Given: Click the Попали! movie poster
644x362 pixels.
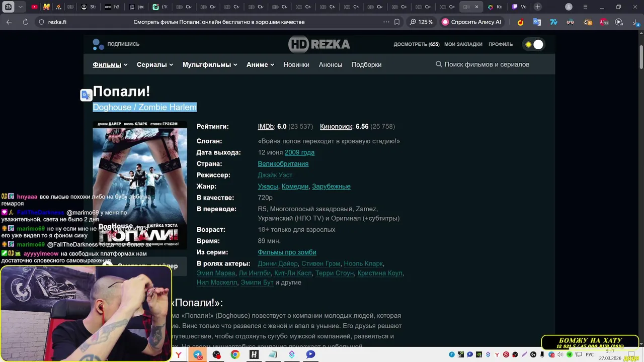Looking at the screenshot, I should (x=140, y=185).
